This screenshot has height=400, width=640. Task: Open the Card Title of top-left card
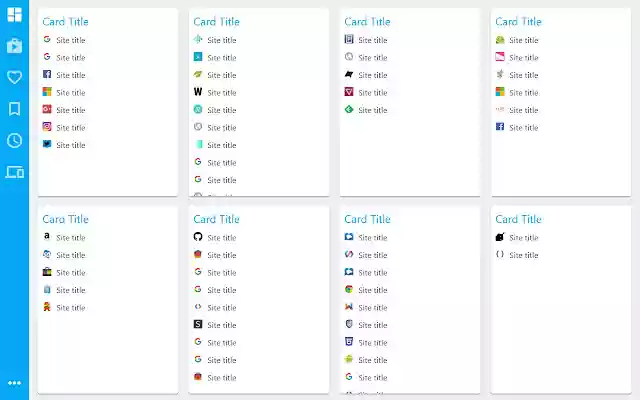65,21
